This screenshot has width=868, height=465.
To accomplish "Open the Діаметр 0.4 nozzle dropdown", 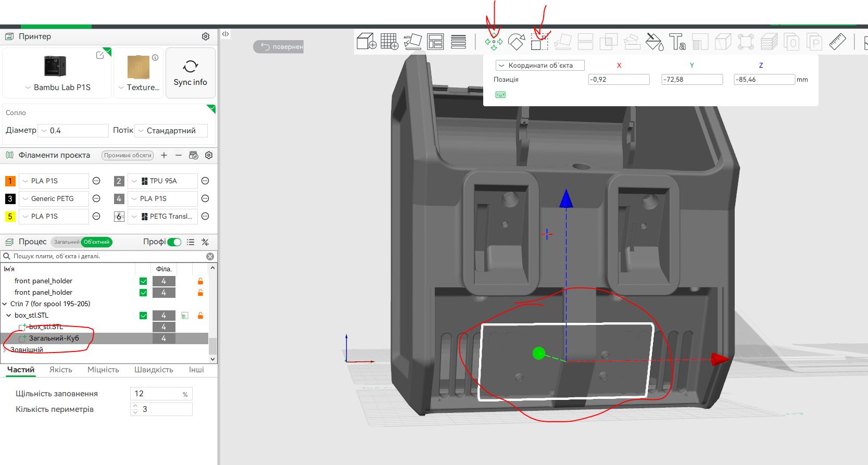I will point(73,131).
